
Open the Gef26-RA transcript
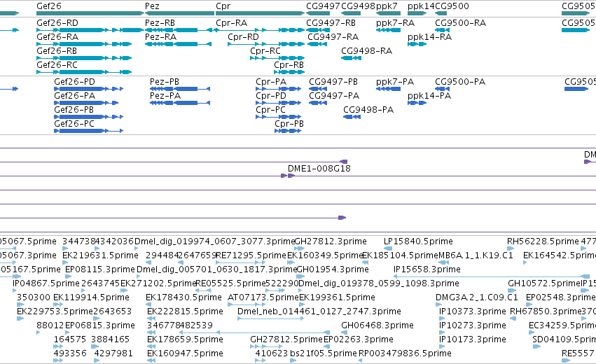pos(57,37)
